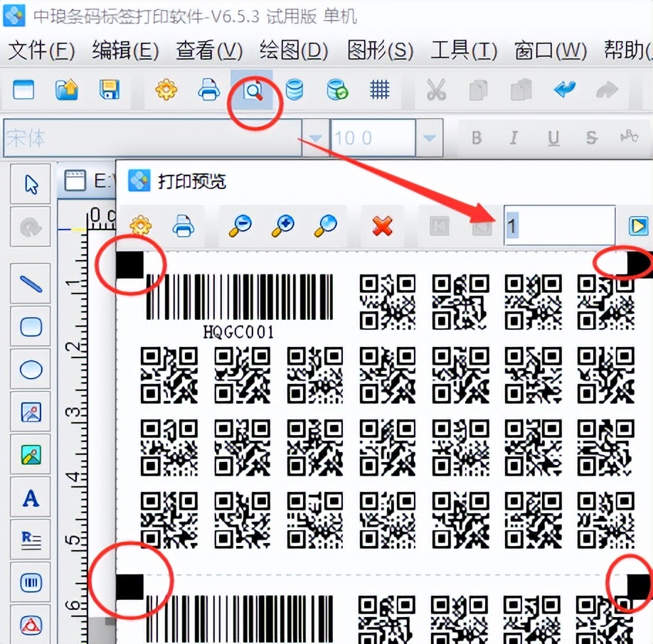Toggle underline formatting U
This screenshot has width=653, height=644.
point(553,138)
